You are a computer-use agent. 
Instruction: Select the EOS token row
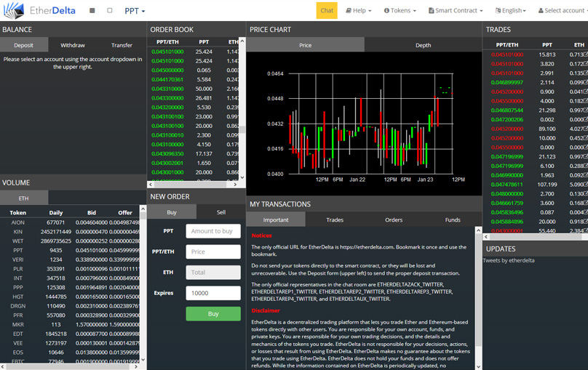[x=70, y=353]
